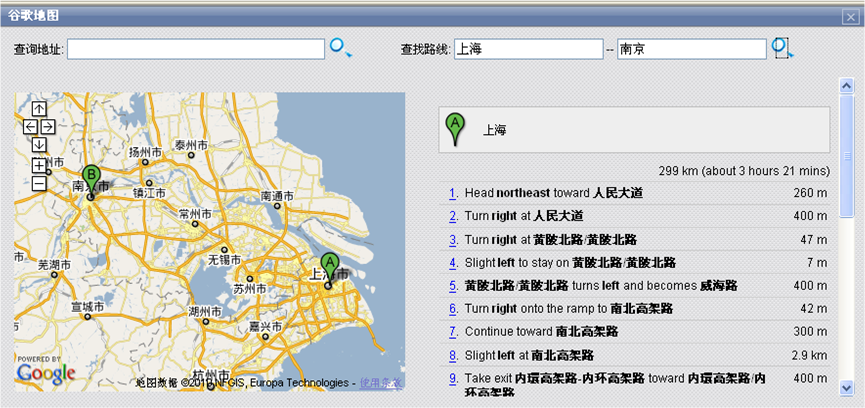Click the route origin field containing 上海
The image size is (865, 408).
click(x=528, y=49)
